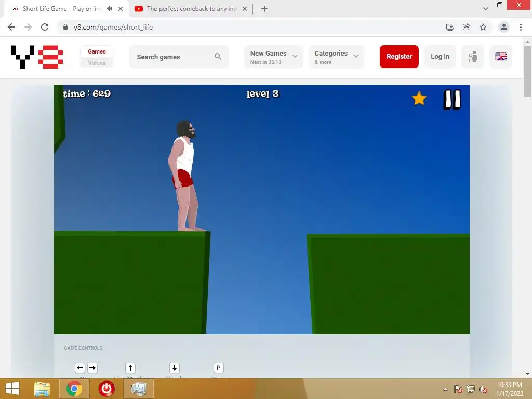Open the Action Center flag icon
The image size is (532, 399).
tap(458, 389)
